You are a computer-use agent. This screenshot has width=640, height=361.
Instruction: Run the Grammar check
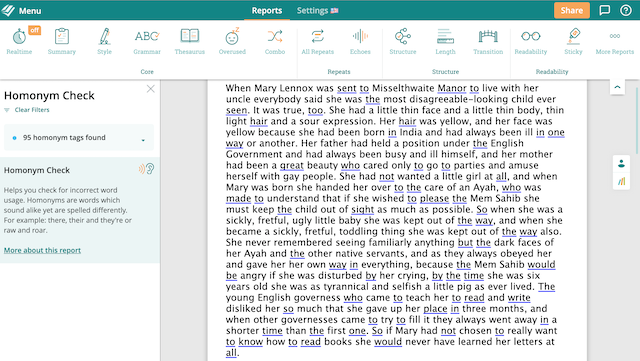click(x=147, y=41)
